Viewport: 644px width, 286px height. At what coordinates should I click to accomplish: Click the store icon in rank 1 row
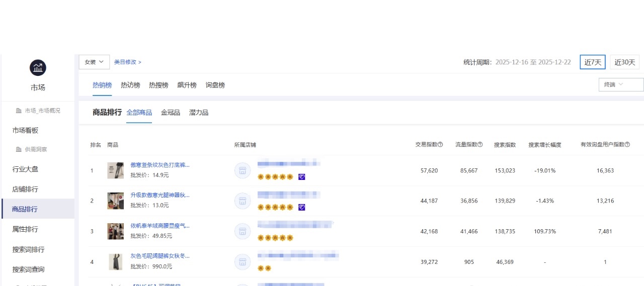[242, 171]
